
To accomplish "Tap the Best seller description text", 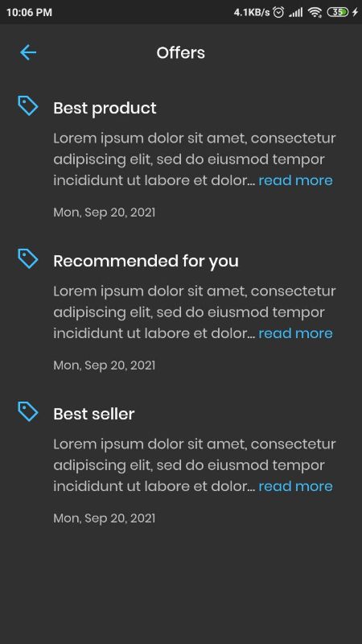I will [195, 465].
